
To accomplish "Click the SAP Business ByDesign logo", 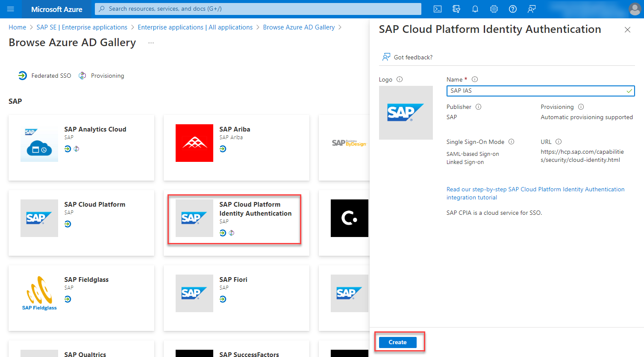I will coord(349,143).
